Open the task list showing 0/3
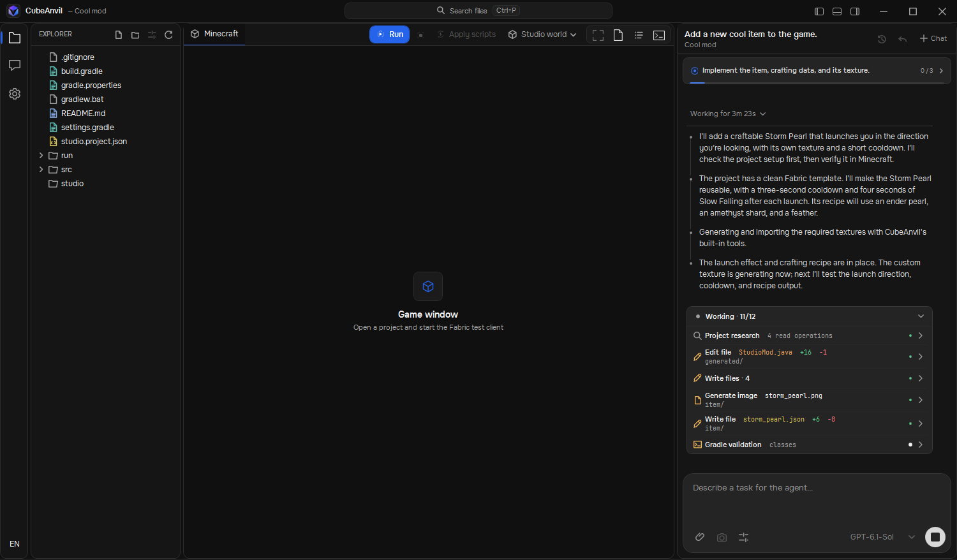Screen dimensions: 957x560 (x=817, y=71)
